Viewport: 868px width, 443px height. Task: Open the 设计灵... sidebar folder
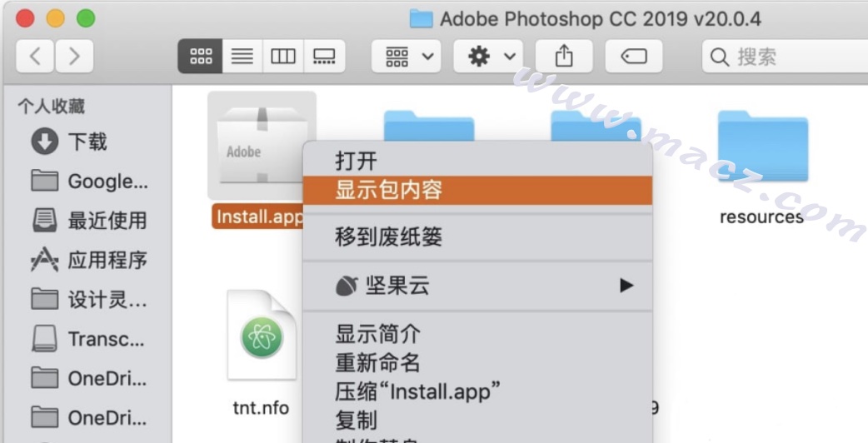point(88,299)
